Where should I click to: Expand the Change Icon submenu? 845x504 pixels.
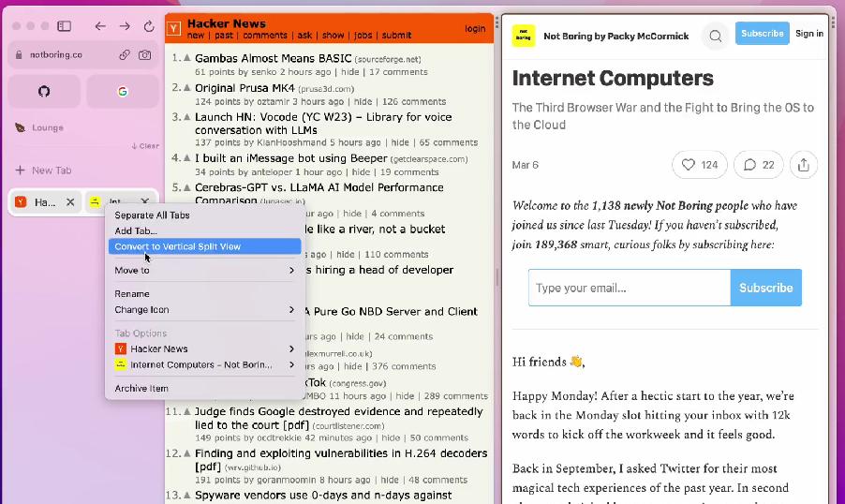pyautogui.click(x=204, y=309)
